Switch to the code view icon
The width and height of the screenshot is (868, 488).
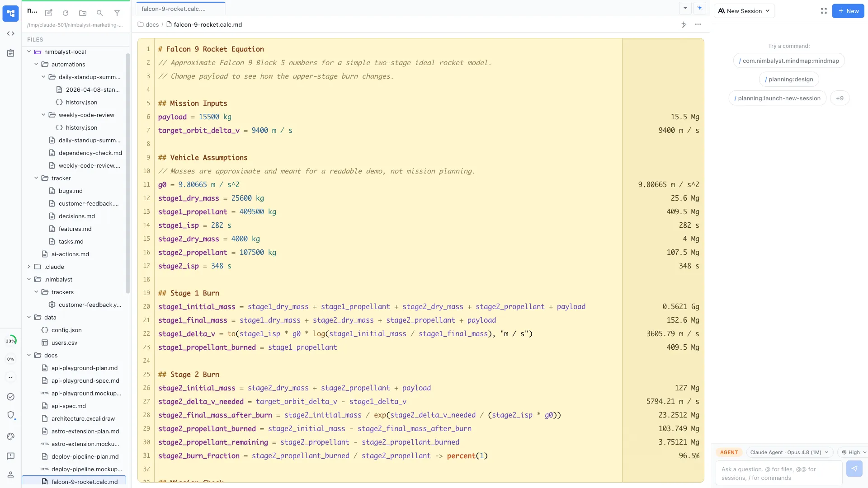click(x=10, y=33)
